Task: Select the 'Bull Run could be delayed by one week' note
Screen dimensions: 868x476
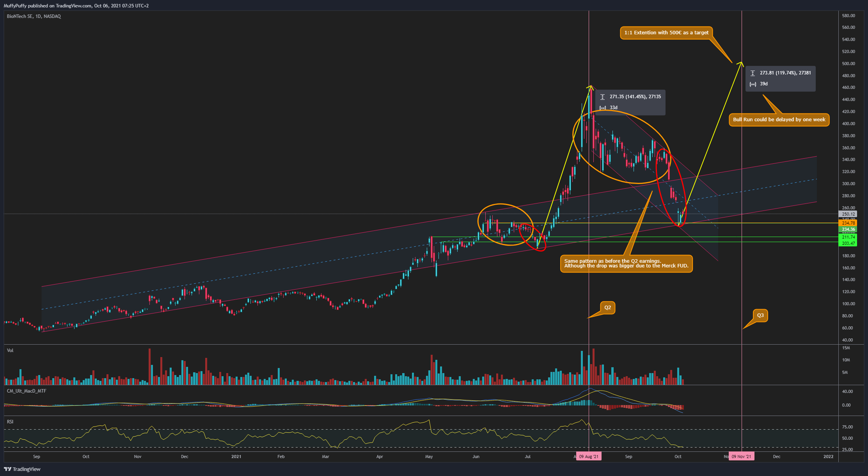Action: [779, 120]
